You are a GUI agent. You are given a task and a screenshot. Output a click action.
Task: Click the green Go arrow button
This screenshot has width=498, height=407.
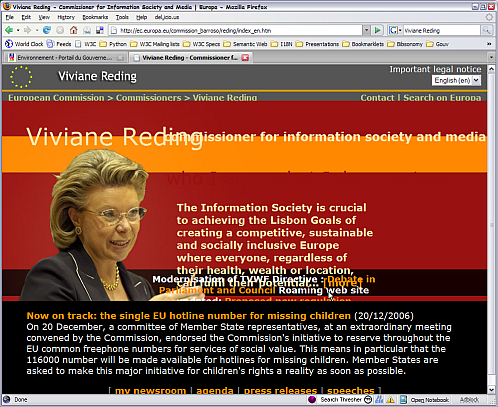tap(377, 31)
